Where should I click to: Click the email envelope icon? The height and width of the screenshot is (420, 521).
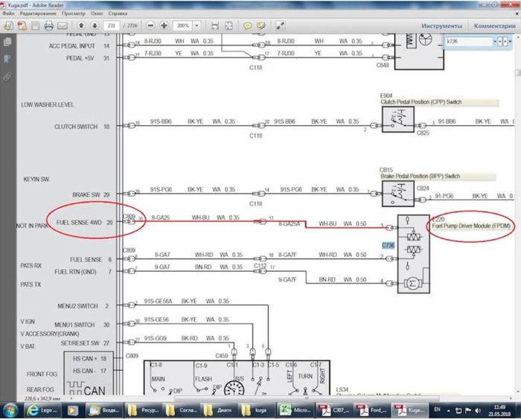coord(63,25)
